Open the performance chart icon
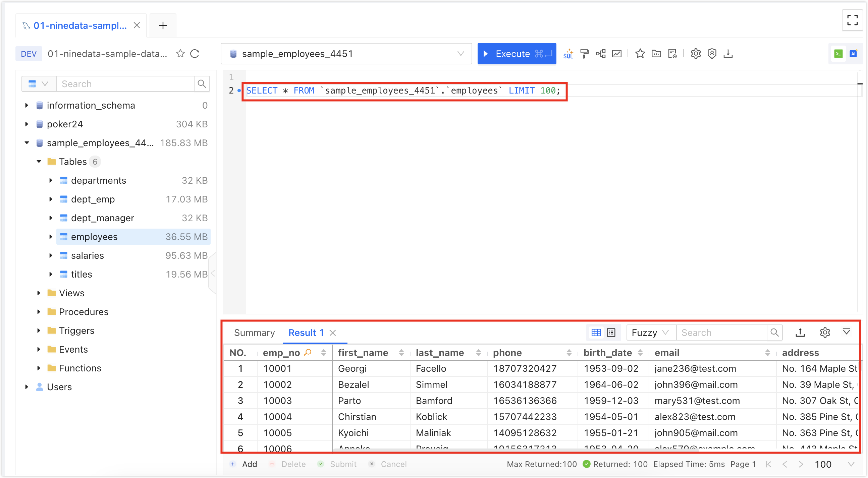This screenshot has height=478, width=868. [617, 54]
